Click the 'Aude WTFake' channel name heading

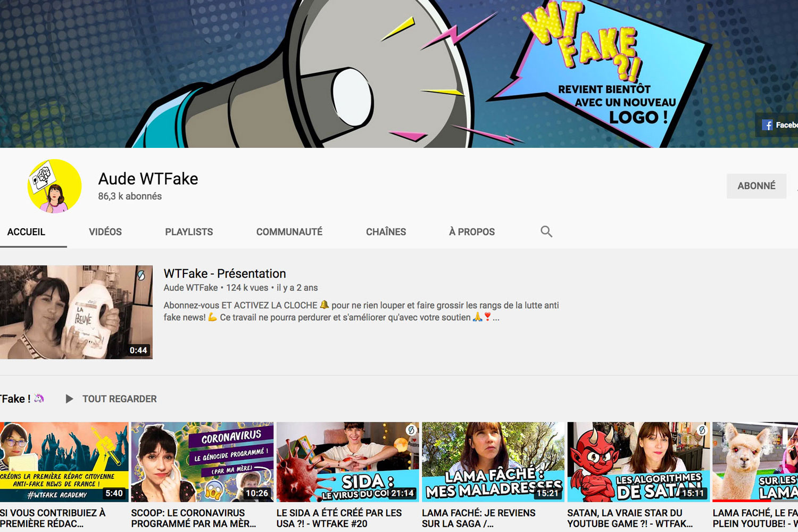(148, 179)
